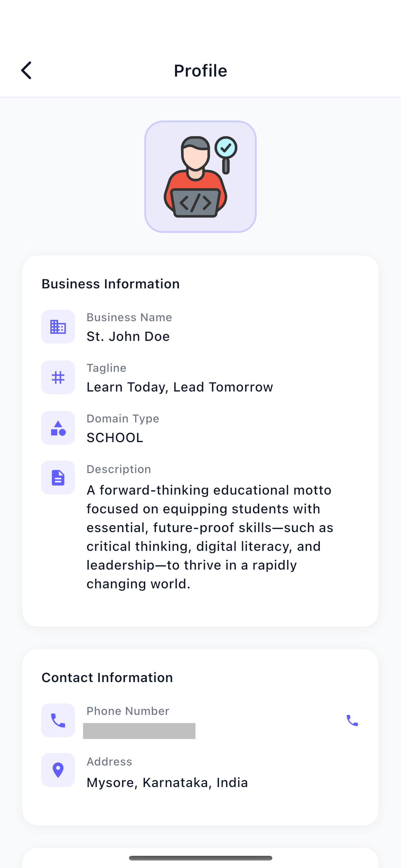Tap the SCHOOL domain type value
Screen dimensions: 401x868
(115, 437)
